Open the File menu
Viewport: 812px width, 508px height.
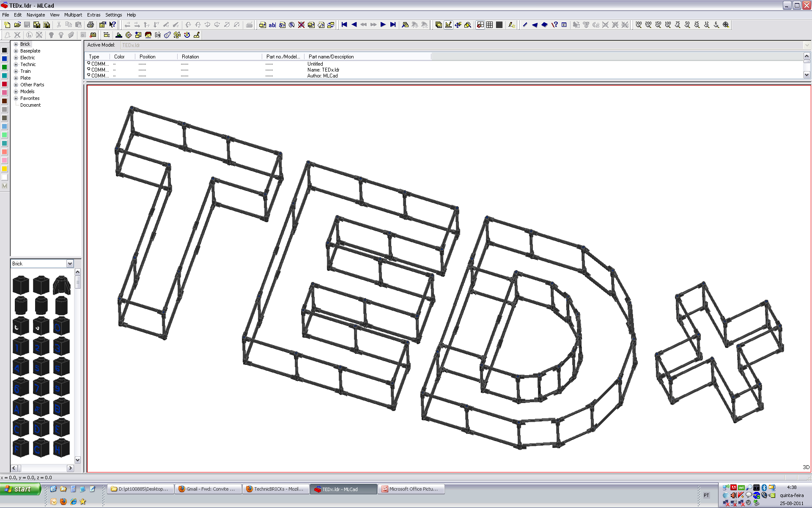[5, 15]
